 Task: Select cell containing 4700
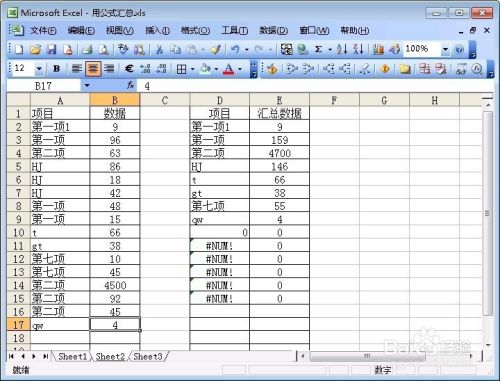tap(279, 153)
